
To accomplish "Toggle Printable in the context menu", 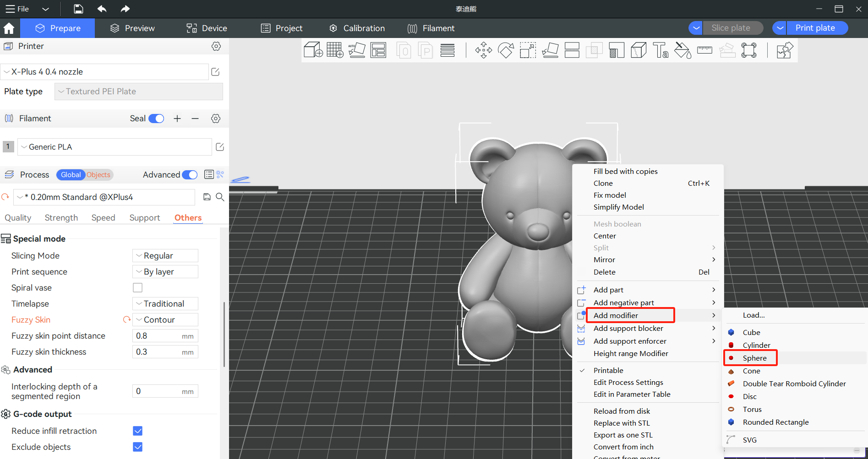I will click(x=608, y=370).
